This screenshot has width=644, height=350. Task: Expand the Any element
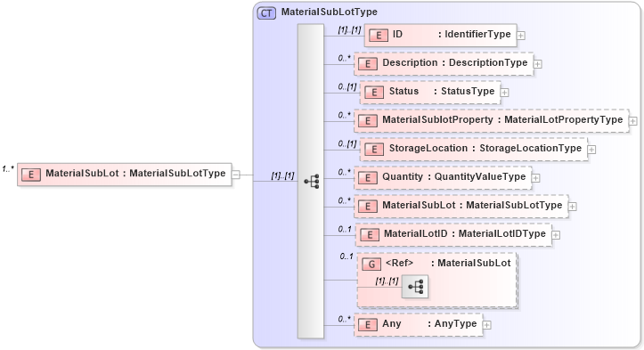tap(486, 325)
